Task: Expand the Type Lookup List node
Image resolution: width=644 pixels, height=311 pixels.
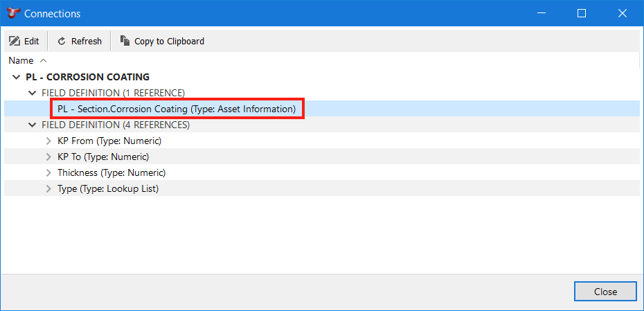Action: 48,188
